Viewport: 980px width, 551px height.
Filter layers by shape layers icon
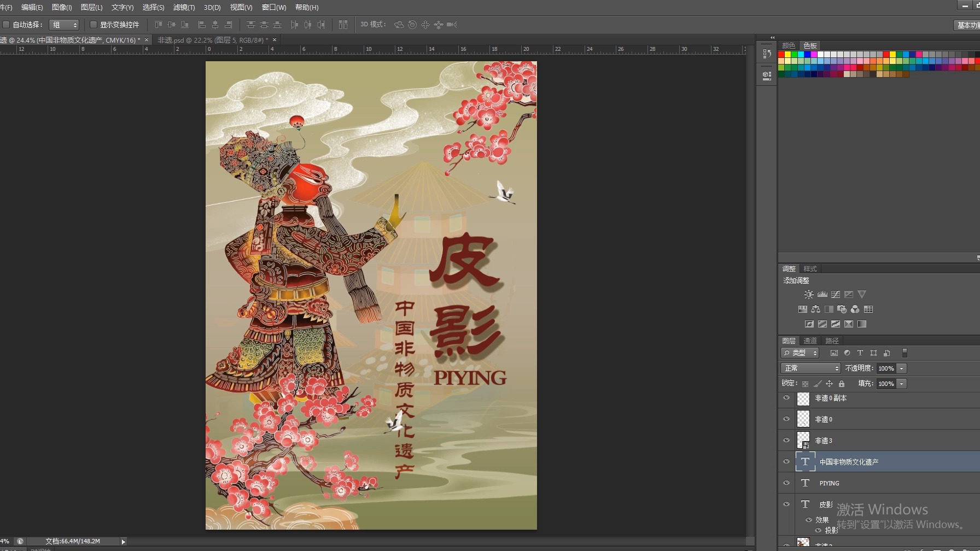873,353
